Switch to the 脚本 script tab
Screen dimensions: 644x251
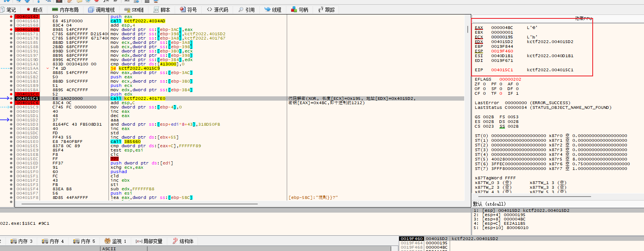pyautogui.click(x=162, y=10)
